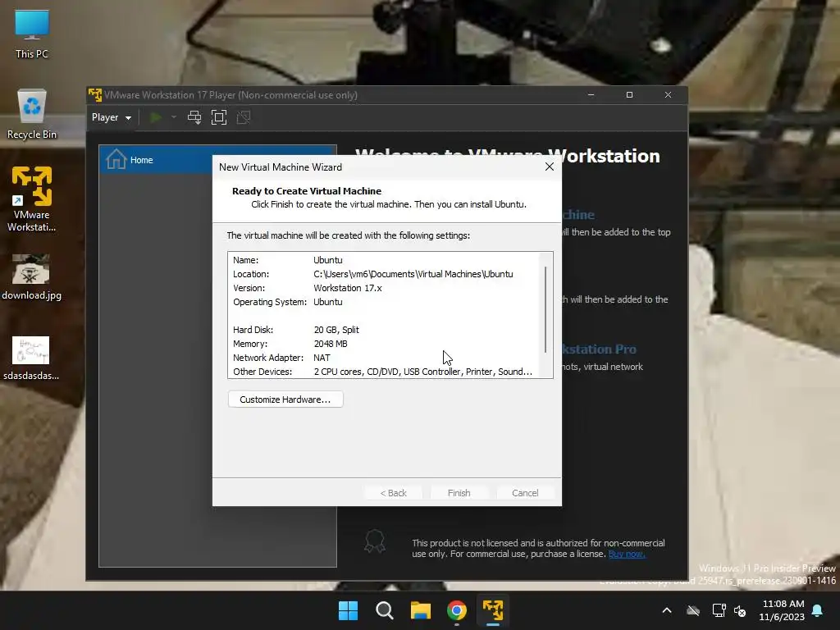The width and height of the screenshot is (840, 630).
Task: Select Recycle Bin desktop icon
Action: 32,114
